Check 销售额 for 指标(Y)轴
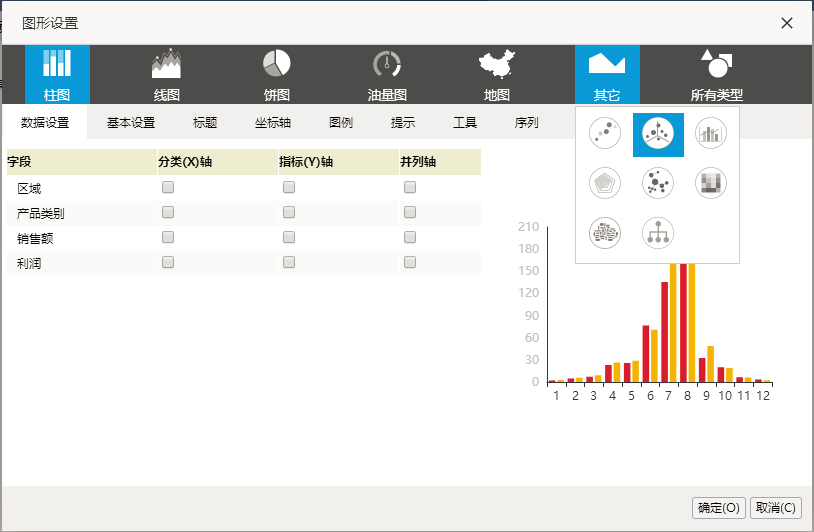 [x=289, y=237]
